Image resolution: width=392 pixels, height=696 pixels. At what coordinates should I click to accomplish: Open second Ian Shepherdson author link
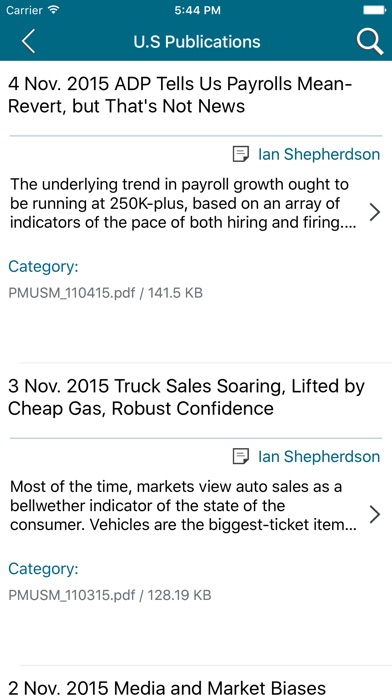pos(319,456)
